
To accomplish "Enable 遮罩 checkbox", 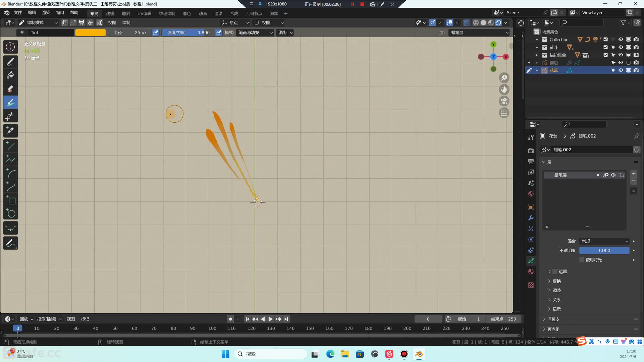I will [555, 271].
